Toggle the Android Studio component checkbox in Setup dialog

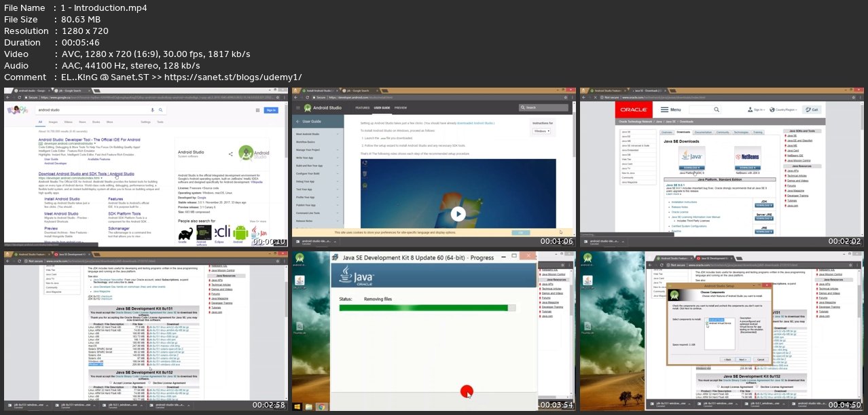706,319
